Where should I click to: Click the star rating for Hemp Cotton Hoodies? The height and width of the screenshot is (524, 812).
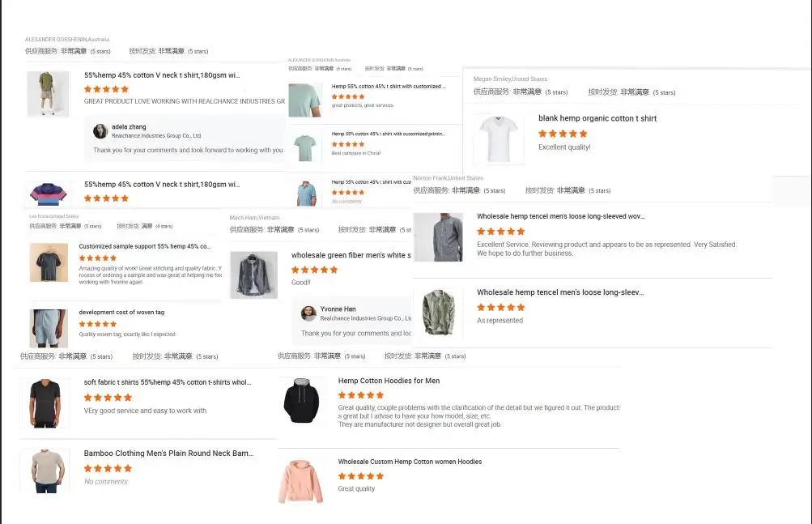360,395
